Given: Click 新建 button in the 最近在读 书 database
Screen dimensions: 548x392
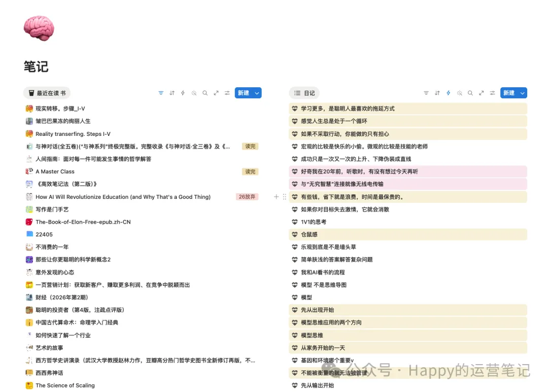Looking at the screenshot, I should pos(243,93).
